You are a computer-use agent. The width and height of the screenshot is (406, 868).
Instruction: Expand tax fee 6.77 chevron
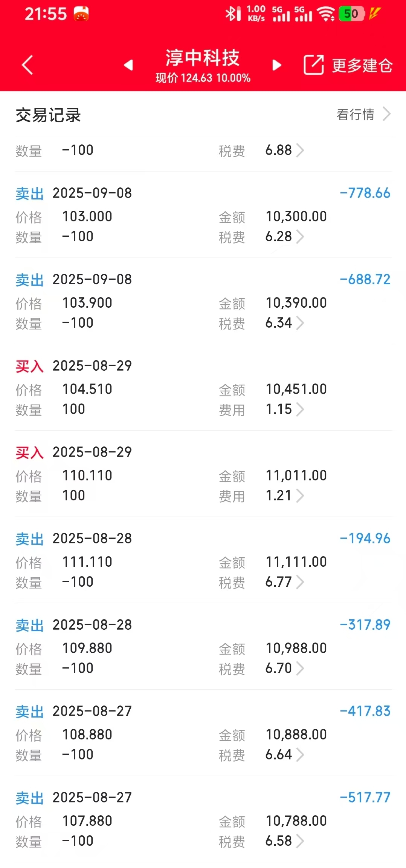(300, 582)
